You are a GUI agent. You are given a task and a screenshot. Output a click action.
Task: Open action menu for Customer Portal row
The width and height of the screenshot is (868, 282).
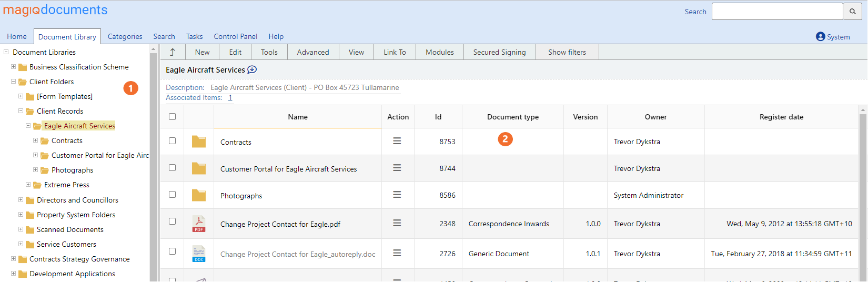pyautogui.click(x=397, y=168)
